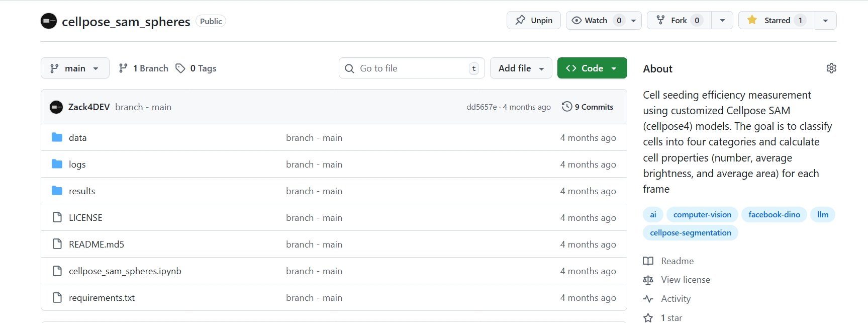The image size is (868, 323).
Task: Click the cellpose_sam_spheres repository title
Action: coord(126,22)
